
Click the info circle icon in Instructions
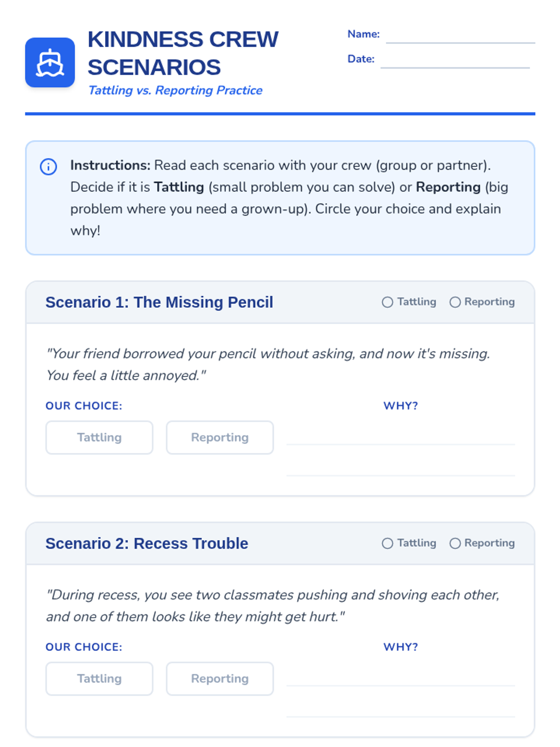[x=49, y=167]
